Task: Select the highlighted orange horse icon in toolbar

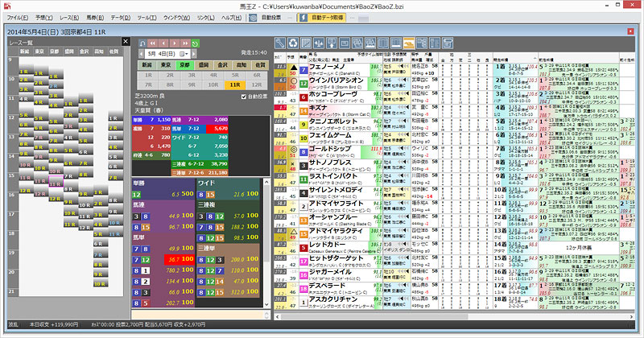Action: 409,43
